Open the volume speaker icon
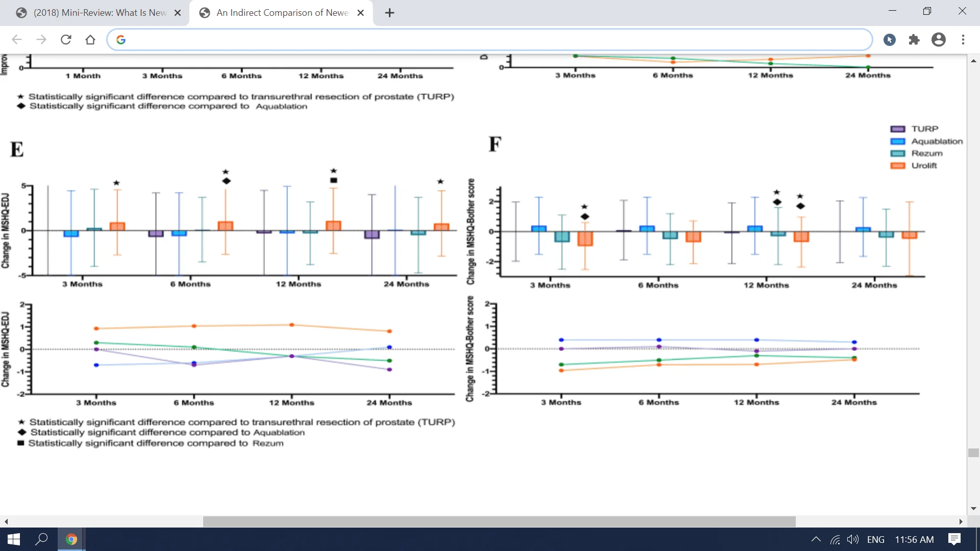The image size is (980, 551). (x=853, y=539)
